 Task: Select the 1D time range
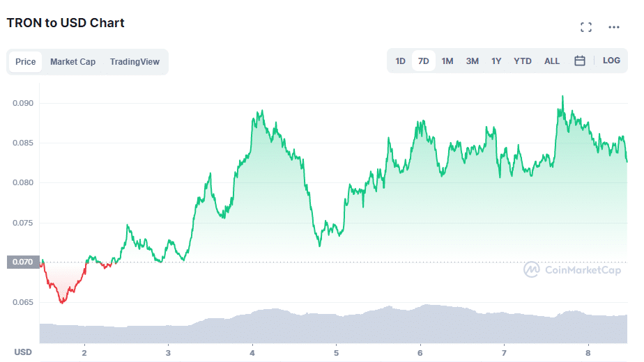point(401,61)
